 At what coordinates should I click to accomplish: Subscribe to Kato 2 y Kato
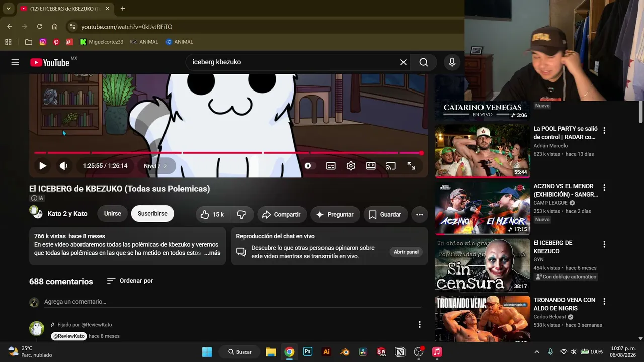pyautogui.click(x=152, y=214)
